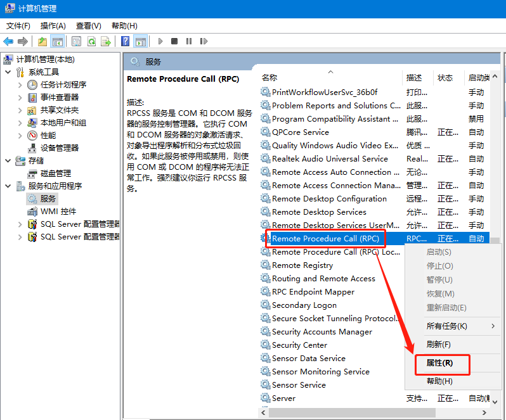The height and width of the screenshot is (420, 506).
Task: Click the Stop Service square icon
Action: pyautogui.click(x=174, y=41)
